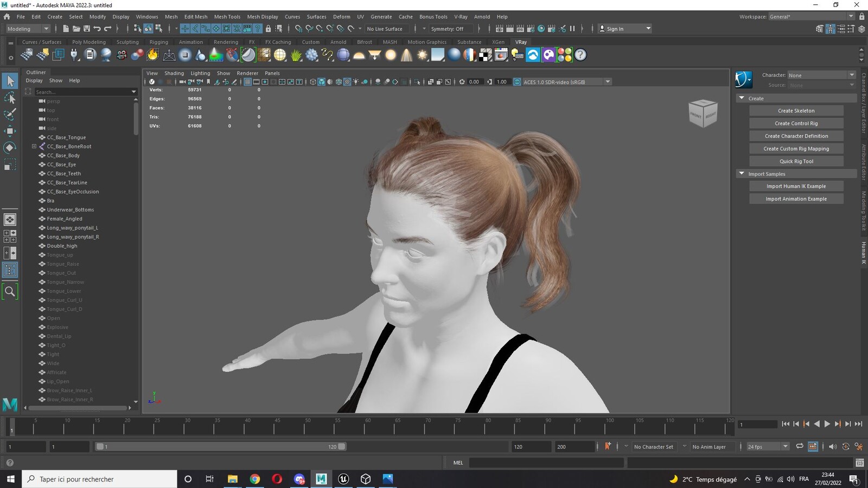Click the view cube in viewport

point(703,113)
